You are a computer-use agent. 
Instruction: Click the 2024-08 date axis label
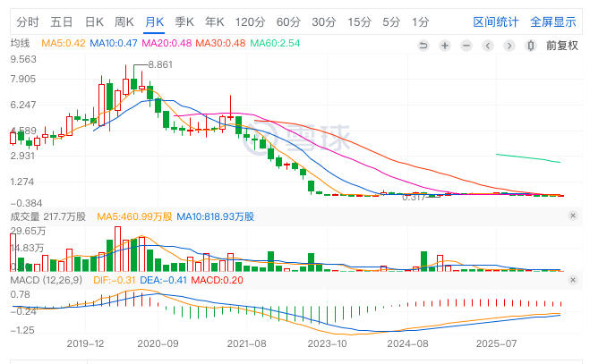click(x=407, y=343)
